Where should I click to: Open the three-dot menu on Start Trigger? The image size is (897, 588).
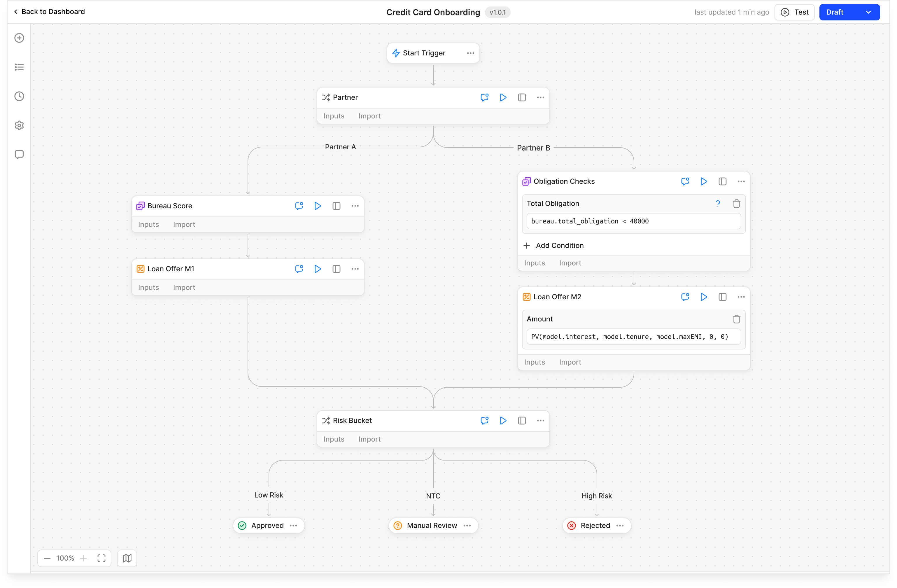point(470,53)
